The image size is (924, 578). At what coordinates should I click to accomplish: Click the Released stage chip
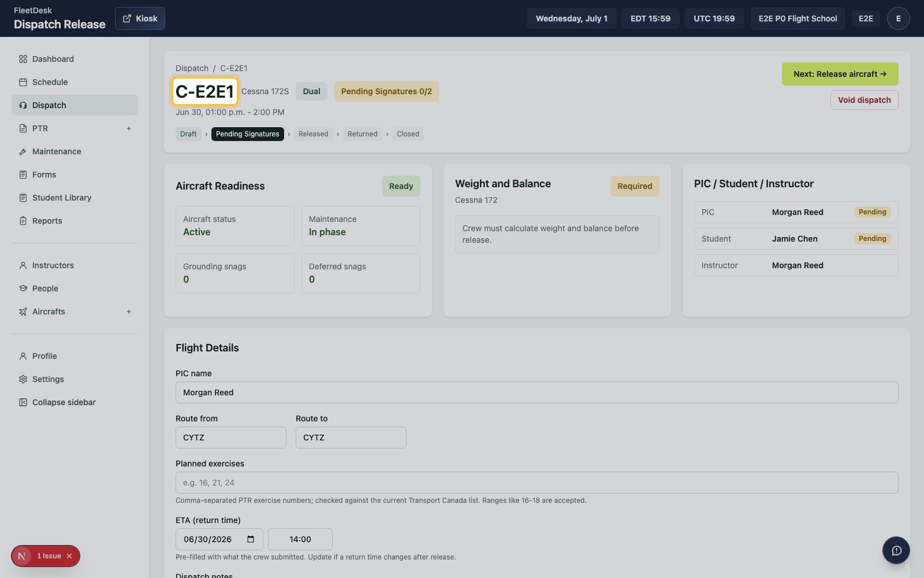(x=313, y=134)
